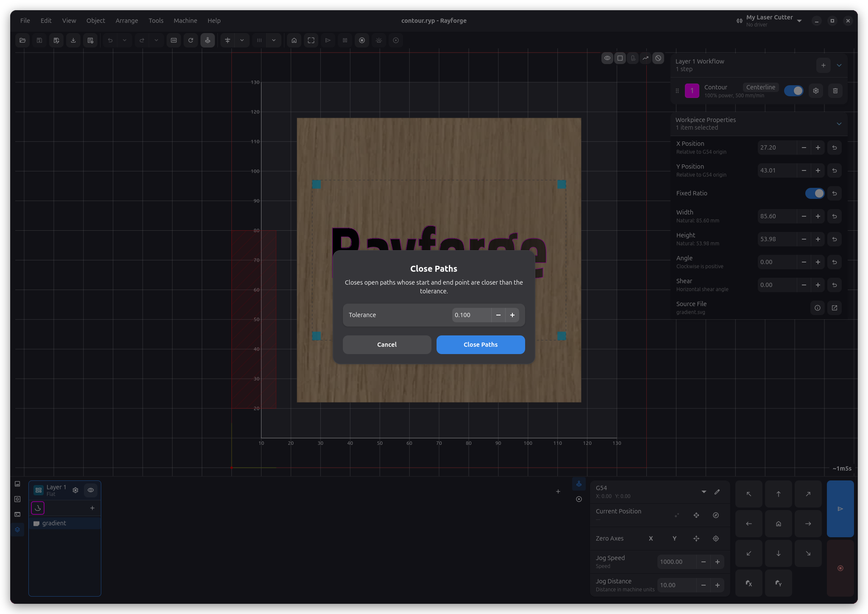The width and height of the screenshot is (868, 614).
Task: Open undo history dropdown arrow
Action: (x=125, y=40)
